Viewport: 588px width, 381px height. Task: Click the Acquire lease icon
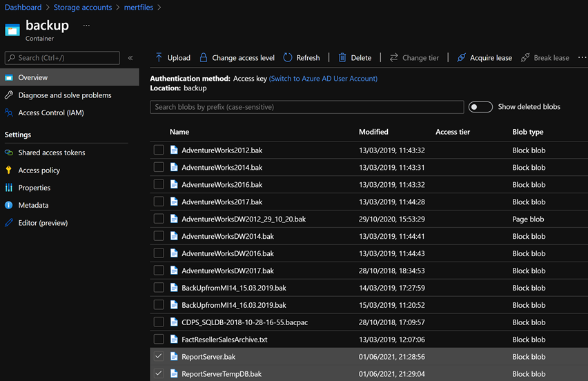[462, 58]
